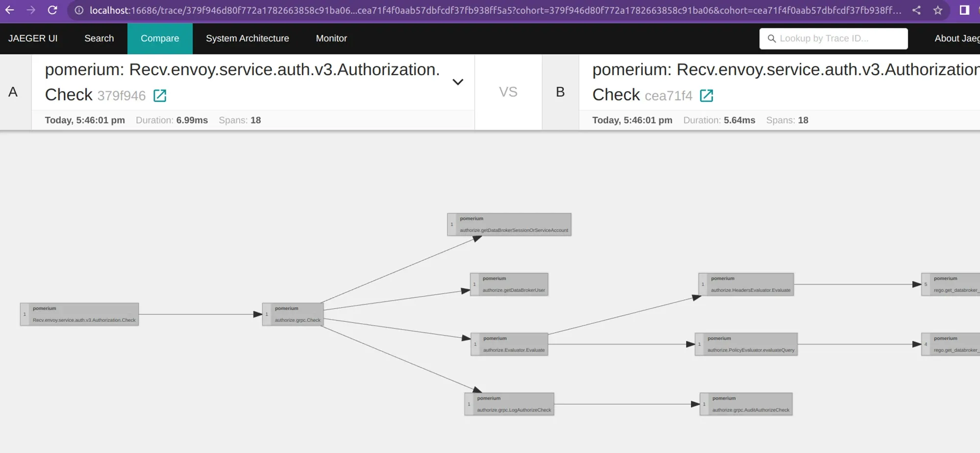Open trace cea71f4 in new window icon
Screen dimensions: 980x453
pyautogui.click(x=707, y=96)
